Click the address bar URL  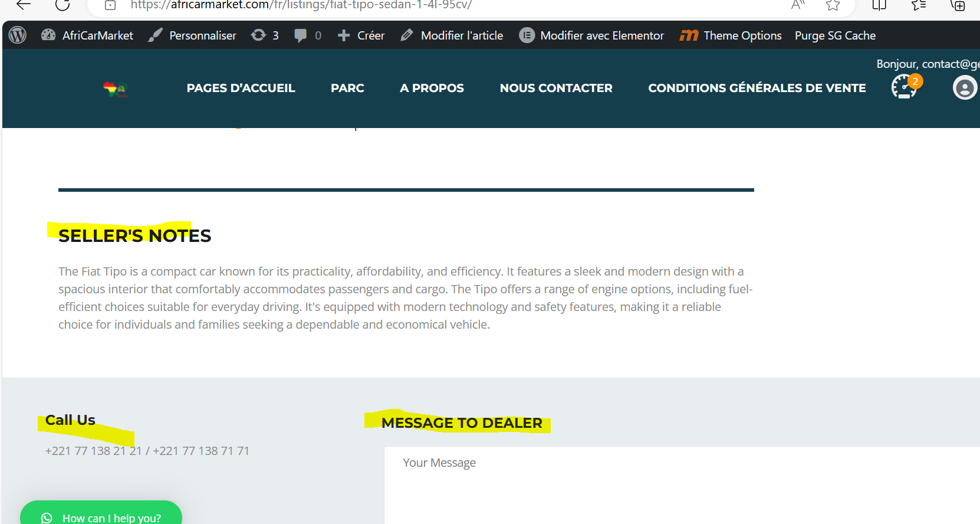[x=301, y=5]
